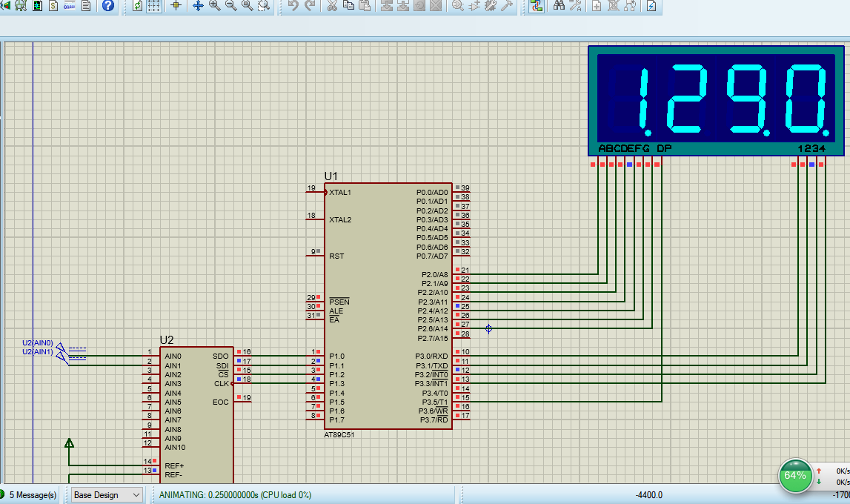Toggle the Wire Autorouter
The height and width of the screenshot is (504, 850).
click(536, 6)
